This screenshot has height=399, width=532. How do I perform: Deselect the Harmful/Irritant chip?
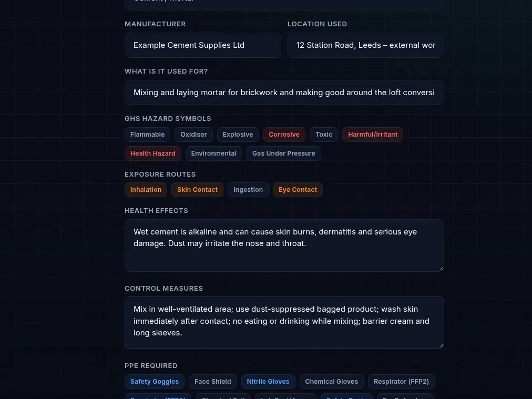point(373,135)
